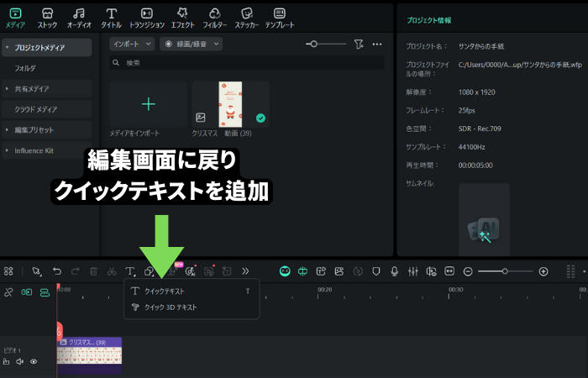Open the Filters (フィルター) tab
The height and width of the screenshot is (378, 588).
[215, 18]
